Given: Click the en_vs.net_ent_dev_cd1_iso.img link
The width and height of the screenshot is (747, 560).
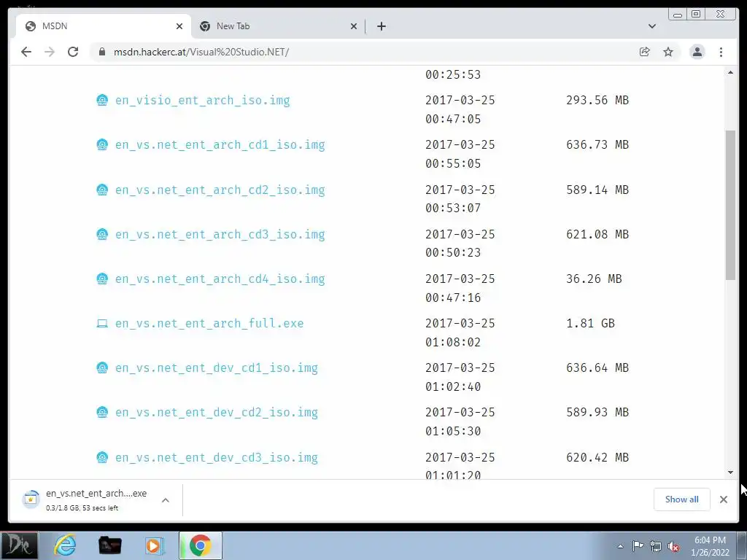Looking at the screenshot, I should coord(216,368).
